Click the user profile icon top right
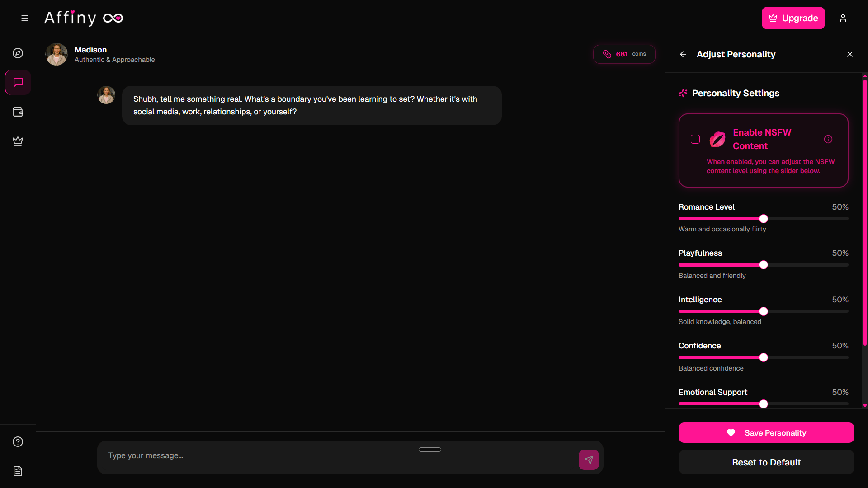 (x=844, y=18)
